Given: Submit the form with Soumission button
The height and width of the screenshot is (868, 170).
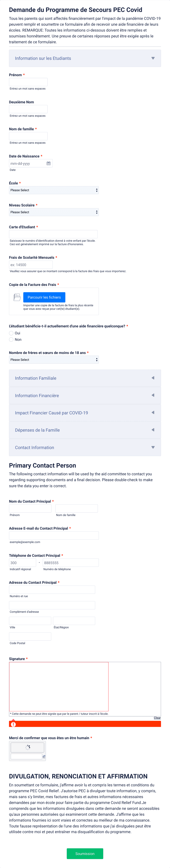Looking at the screenshot, I should pyautogui.click(x=85, y=854).
